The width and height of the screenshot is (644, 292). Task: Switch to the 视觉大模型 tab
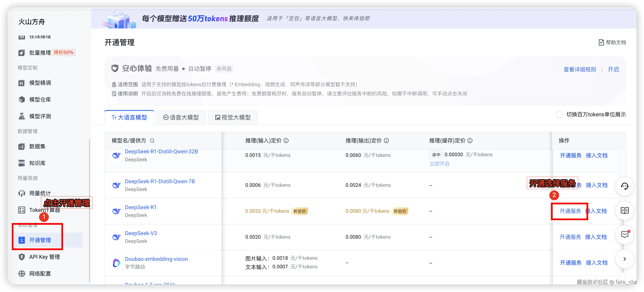tap(233, 117)
